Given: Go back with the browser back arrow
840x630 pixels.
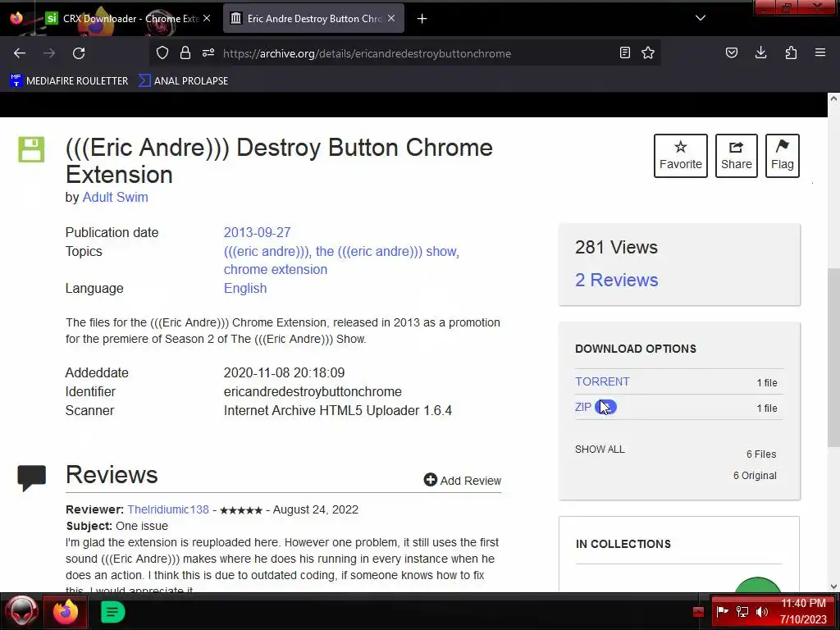Looking at the screenshot, I should 20,53.
